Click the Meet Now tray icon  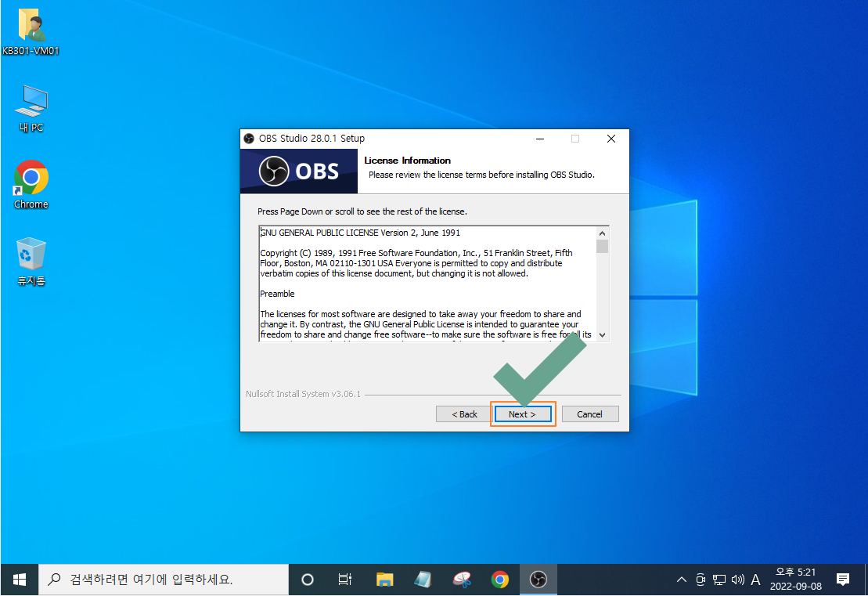pyautogui.click(x=701, y=580)
